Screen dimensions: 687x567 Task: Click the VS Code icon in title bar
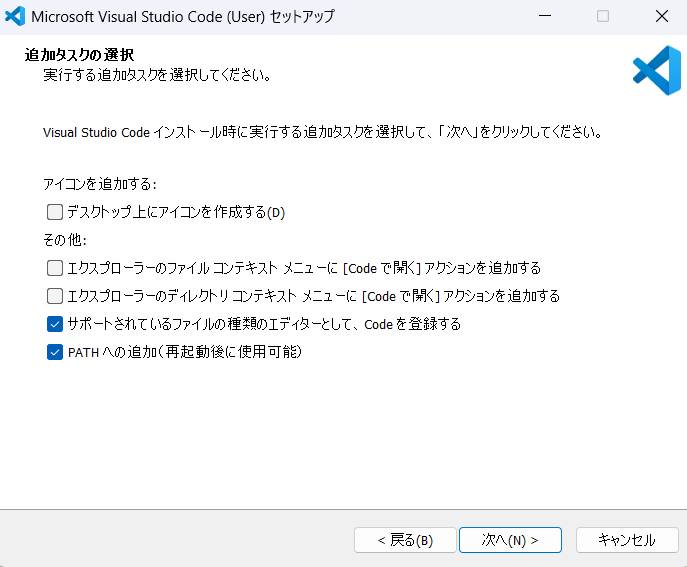coord(15,16)
